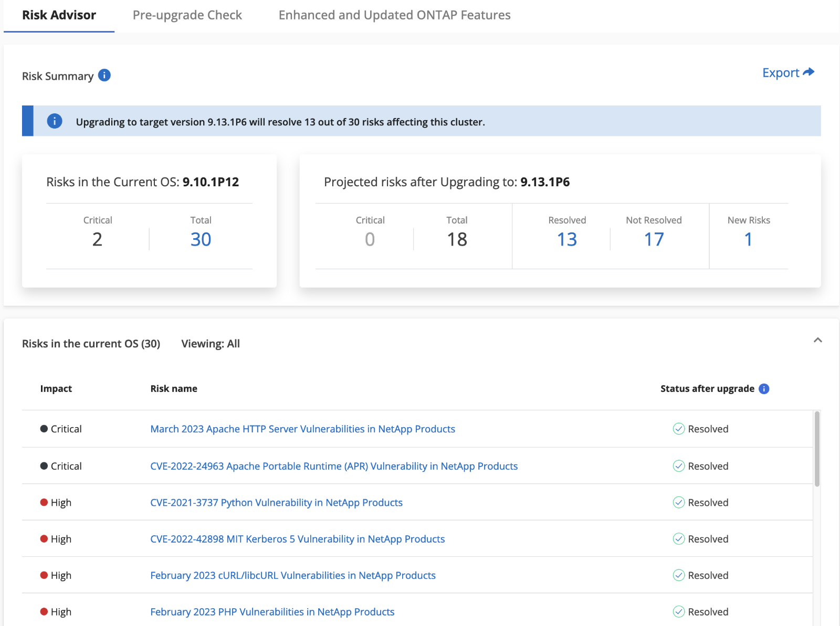Click the Resolved checkmark for the Apache HTTP Server risk

pyautogui.click(x=678, y=429)
